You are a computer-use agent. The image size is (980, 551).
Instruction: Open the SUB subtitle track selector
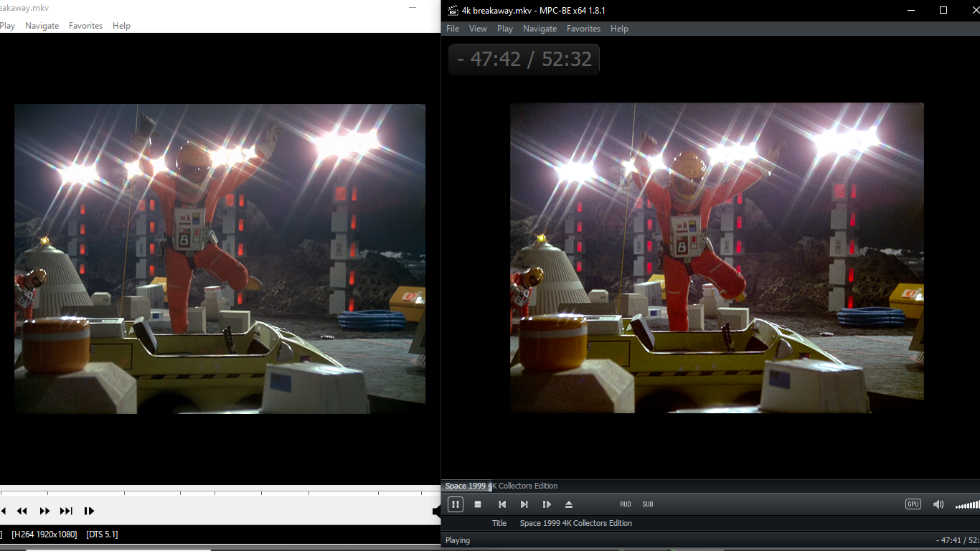point(648,504)
